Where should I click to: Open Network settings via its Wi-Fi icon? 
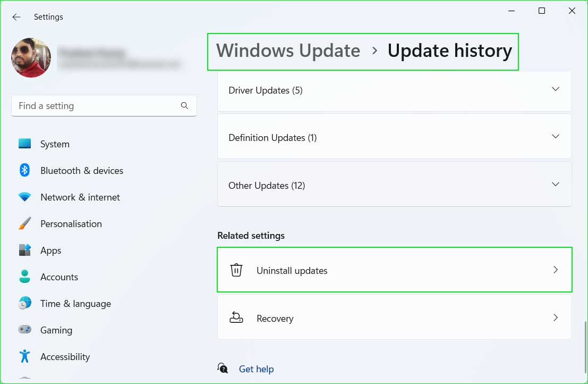(25, 197)
